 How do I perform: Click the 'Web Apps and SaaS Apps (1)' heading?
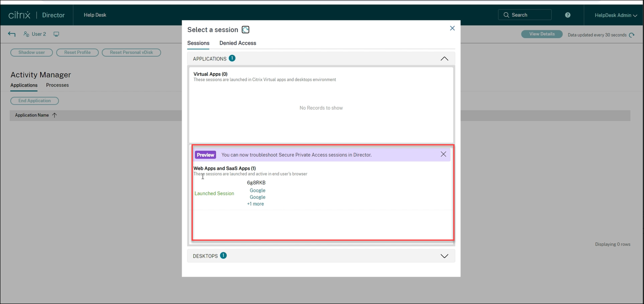pos(225,168)
